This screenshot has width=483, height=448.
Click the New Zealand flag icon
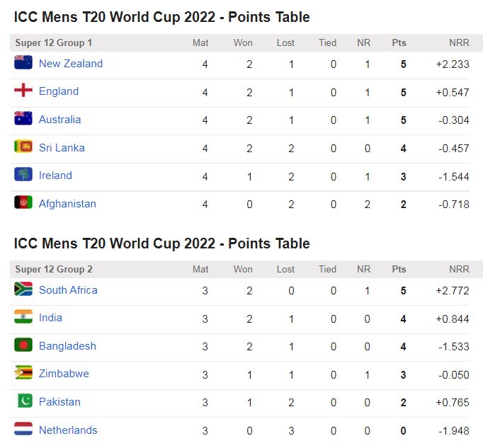[23, 63]
